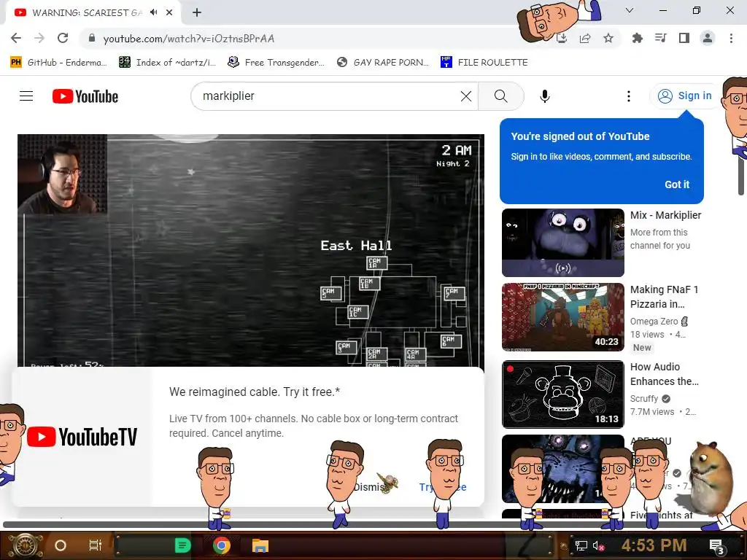
Task: Close the WARNING: SCARIEST GAME tab
Action: point(169,12)
